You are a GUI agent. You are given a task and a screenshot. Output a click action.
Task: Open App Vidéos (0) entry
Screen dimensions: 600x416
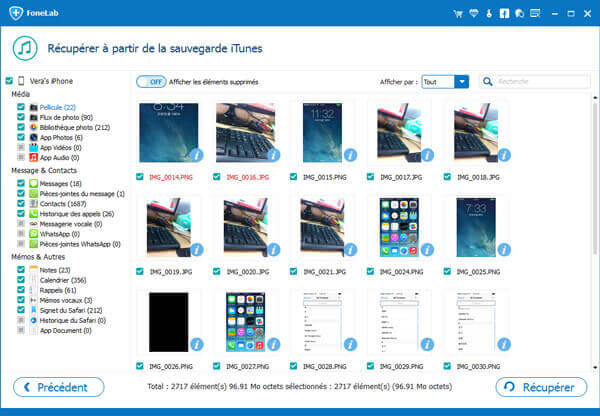click(60, 148)
